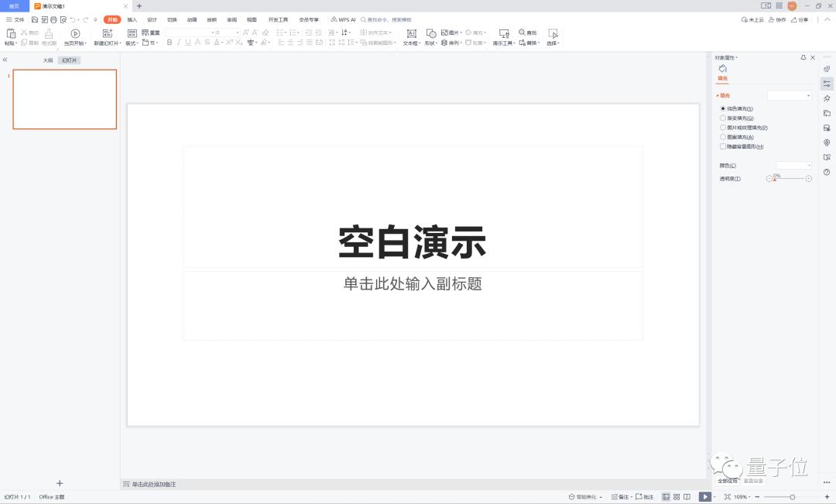Click the Find (查找) icon
The width and height of the screenshot is (836, 504).
click(x=527, y=33)
